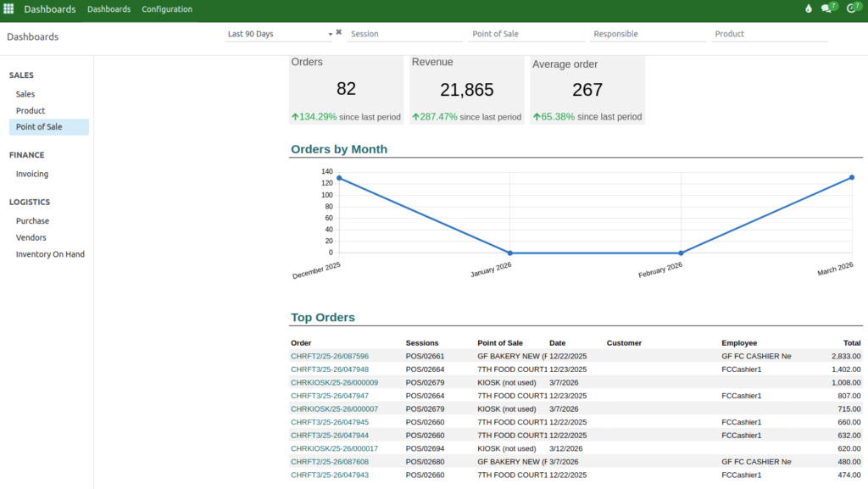The image size is (868, 489).
Task: Open the Configuration menu
Action: [167, 9]
